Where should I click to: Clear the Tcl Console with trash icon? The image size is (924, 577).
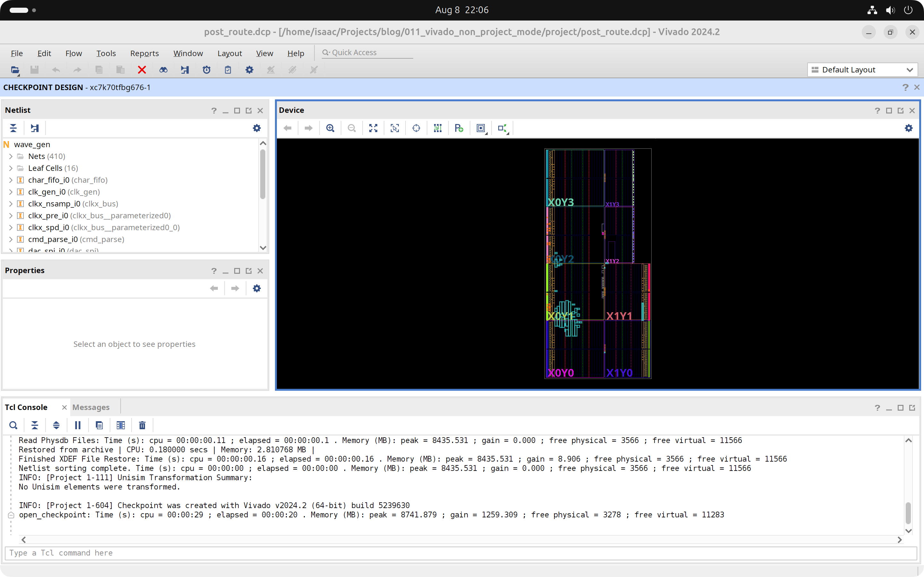coord(142,425)
